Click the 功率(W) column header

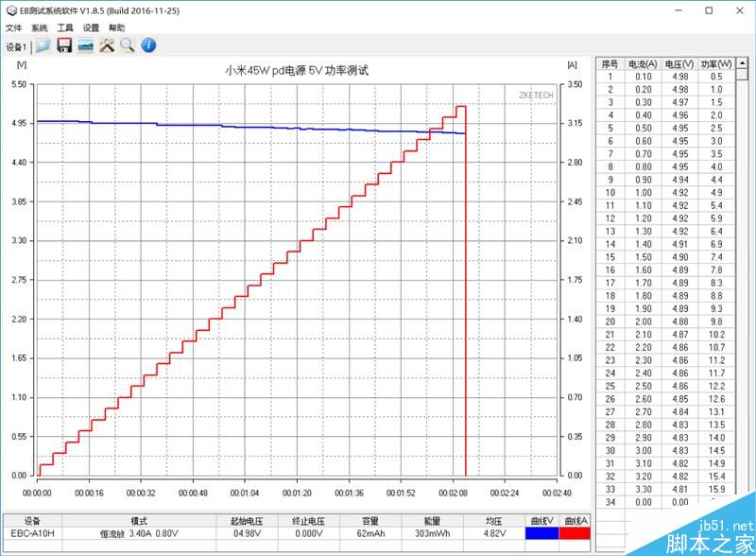point(716,63)
